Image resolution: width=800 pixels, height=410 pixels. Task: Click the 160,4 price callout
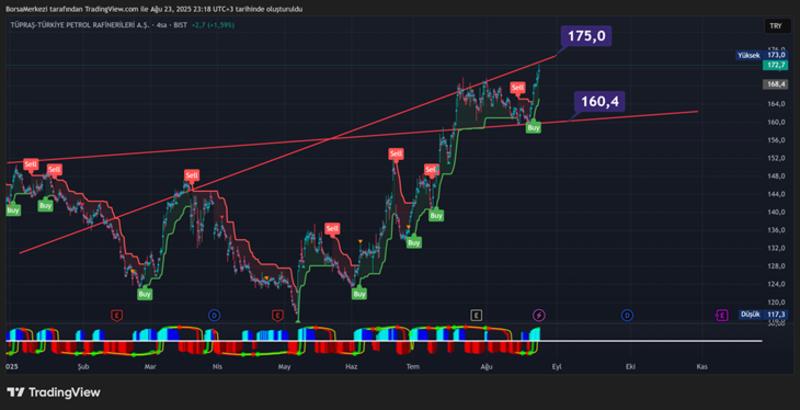point(599,101)
